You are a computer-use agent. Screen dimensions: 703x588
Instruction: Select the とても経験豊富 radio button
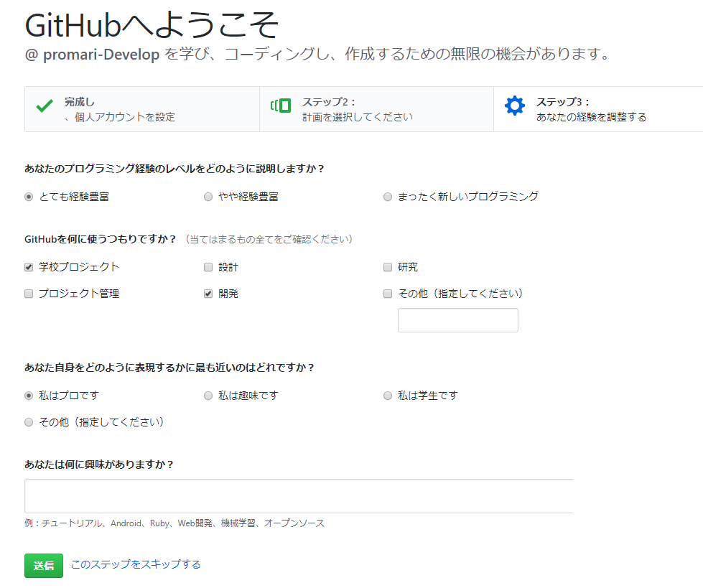[29, 197]
